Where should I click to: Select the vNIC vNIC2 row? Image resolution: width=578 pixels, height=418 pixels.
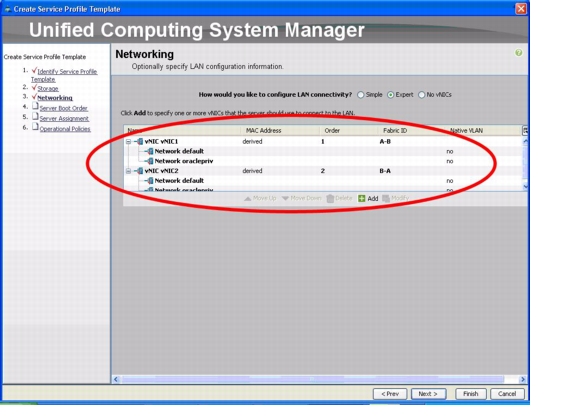(323, 171)
